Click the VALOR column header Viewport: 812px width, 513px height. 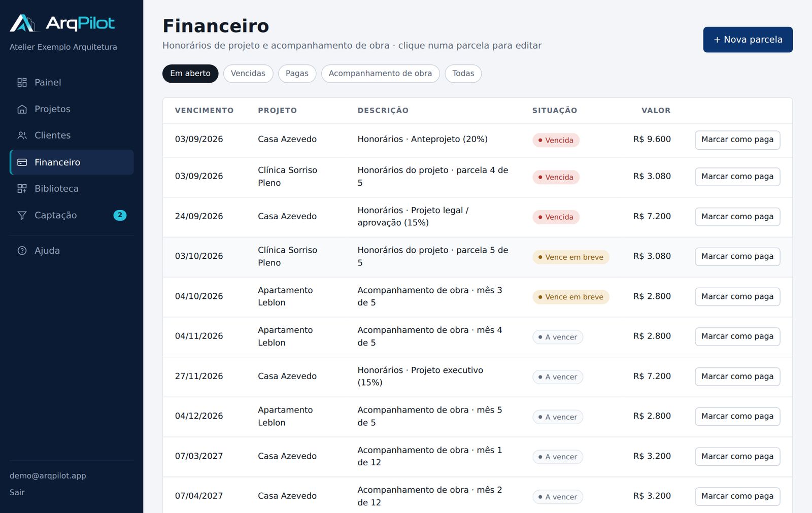tap(656, 111)
